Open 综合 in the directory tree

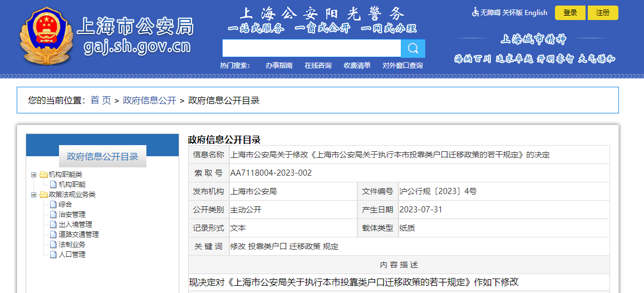pos(65,205)
